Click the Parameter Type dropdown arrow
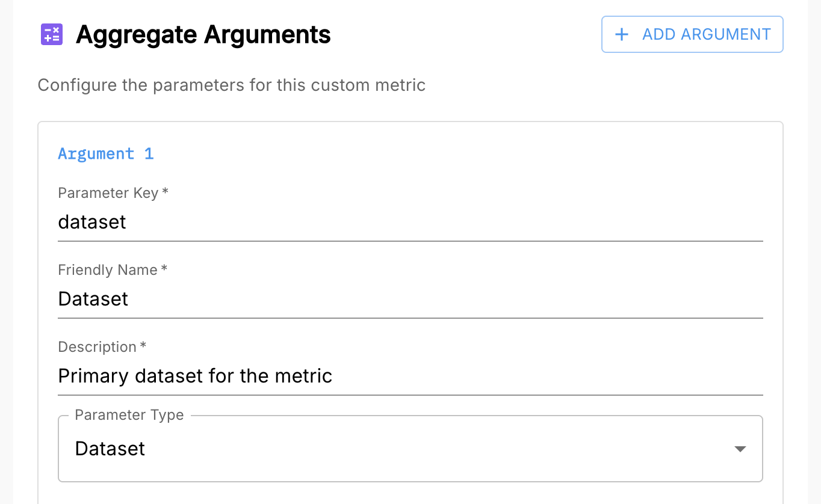The width and height of the screenshot is (821, 504). point(740,449)
